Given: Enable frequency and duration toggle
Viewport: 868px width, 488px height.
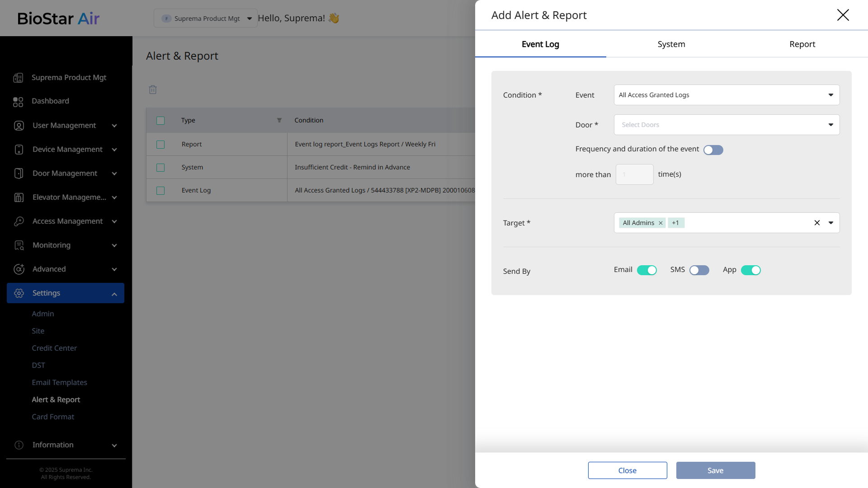Looking at the screenshot, I should coord(713,150).
